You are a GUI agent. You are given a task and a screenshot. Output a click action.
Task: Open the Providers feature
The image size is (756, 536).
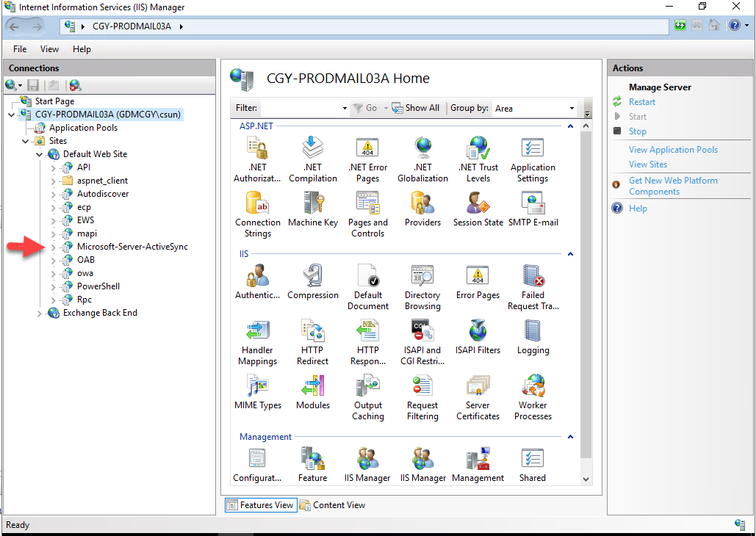423,209
